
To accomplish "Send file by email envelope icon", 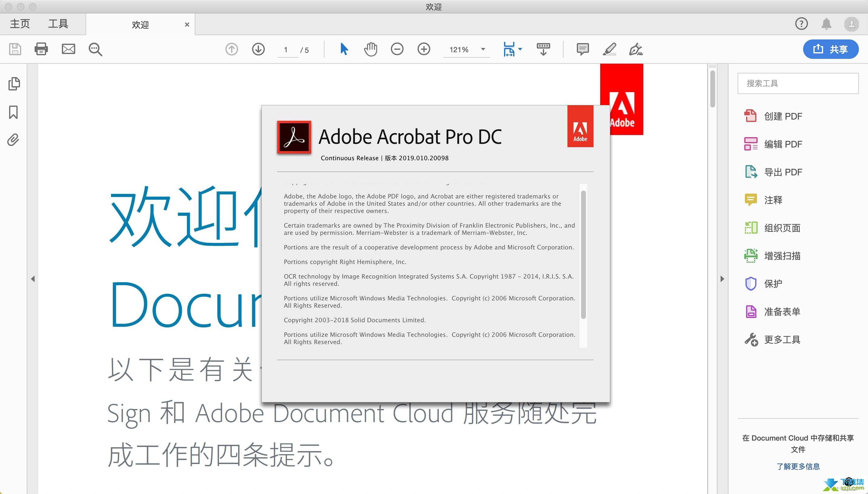I will tap(69, 49).
